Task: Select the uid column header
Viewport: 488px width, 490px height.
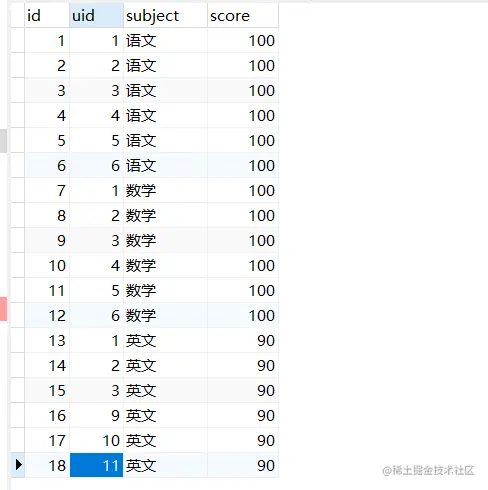Action: (96, 15)
